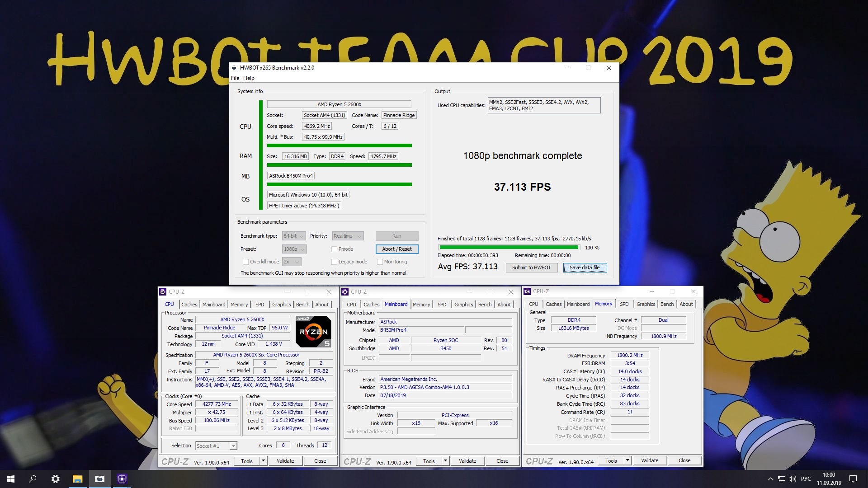Close the CPU-Z Memory window
This screenshot has width=868, height=488.
[693, 291]
